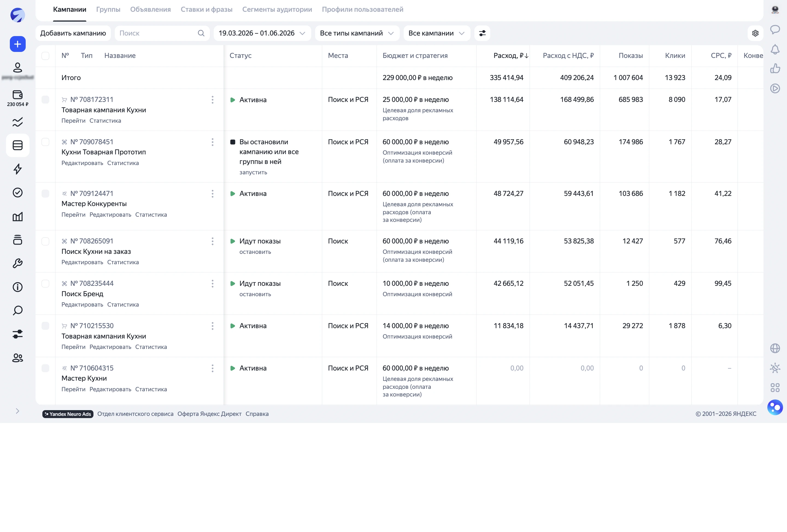Switch to the Группы tab
The width and height of the screenshot is (787, 532).
click(108, 10)
